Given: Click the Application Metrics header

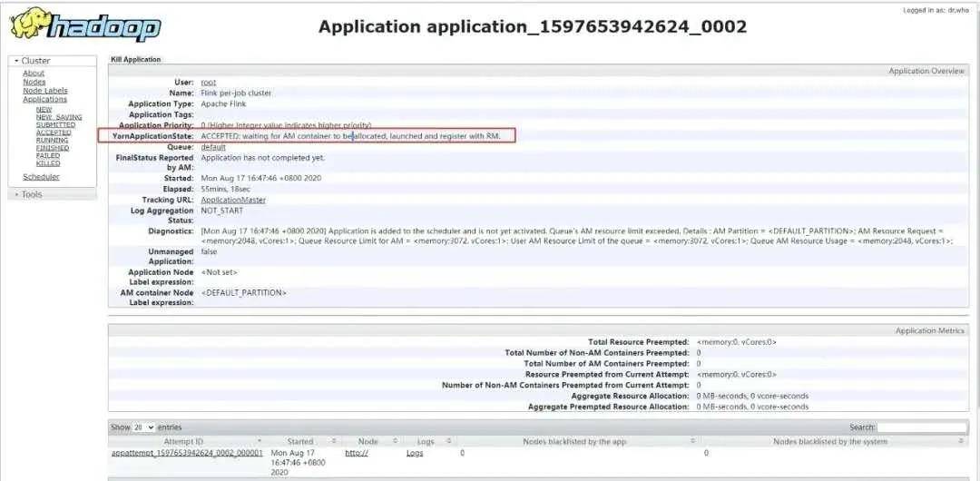Looking at the screenshot, I should 929,330.
